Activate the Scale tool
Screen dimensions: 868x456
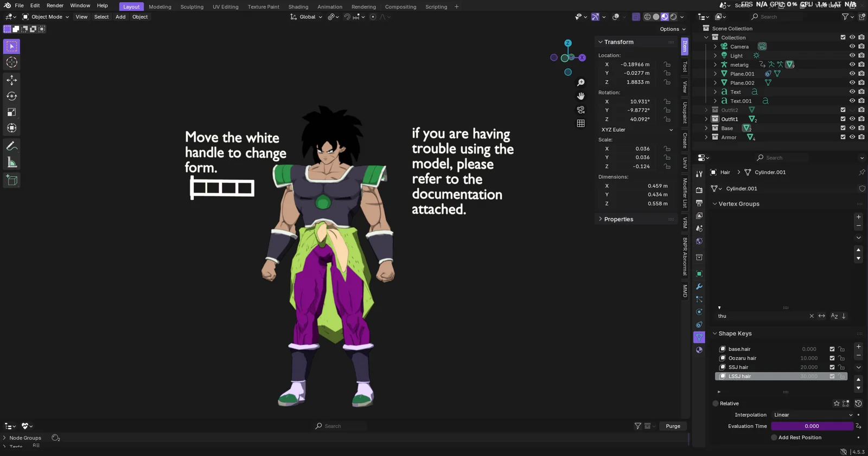(11, 112)
